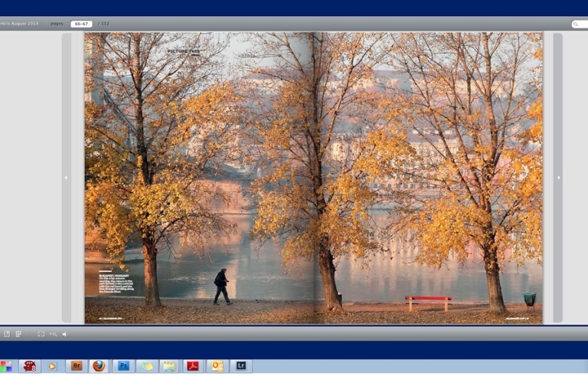Screen dimensions: 588x392
Task: Toggle fullscreen viewing mode
Action: click(41, 334)
